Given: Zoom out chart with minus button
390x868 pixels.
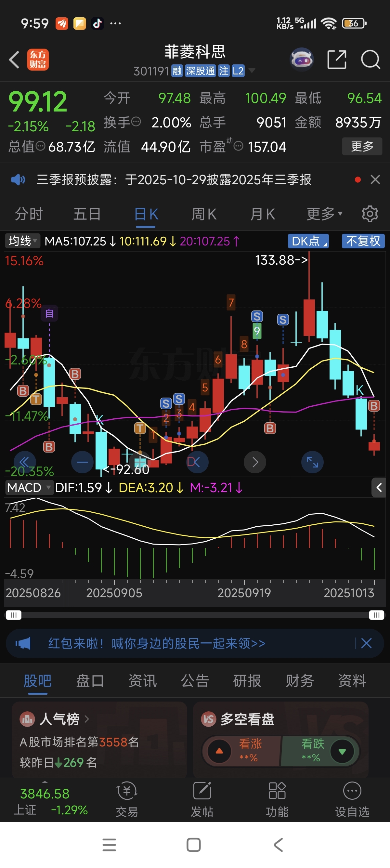Looking at the screenshot, I should [x=82, y=462].
